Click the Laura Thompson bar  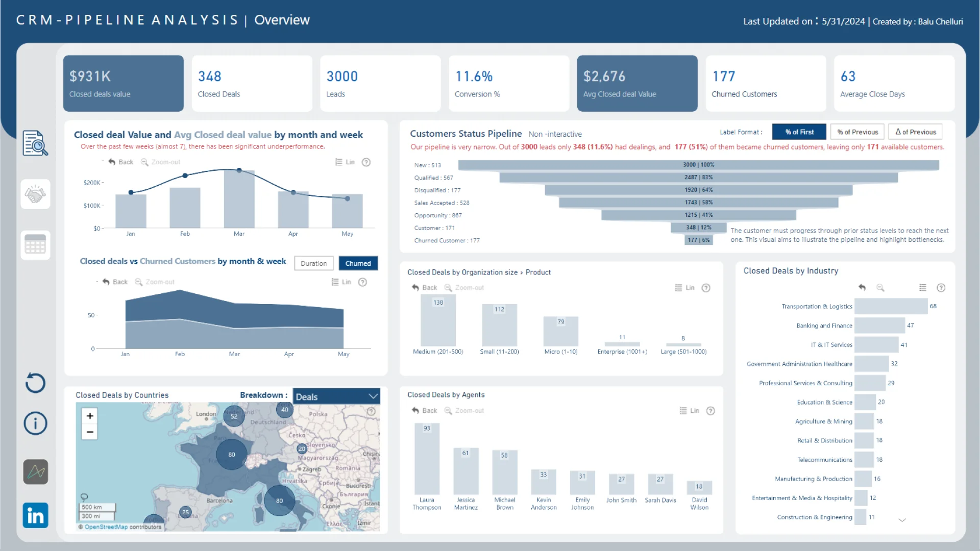427,459
